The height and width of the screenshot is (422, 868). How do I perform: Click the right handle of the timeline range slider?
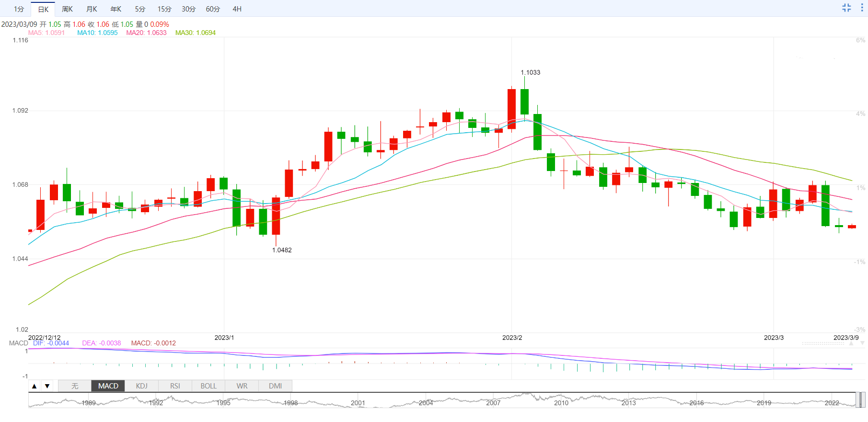(863, 400)
